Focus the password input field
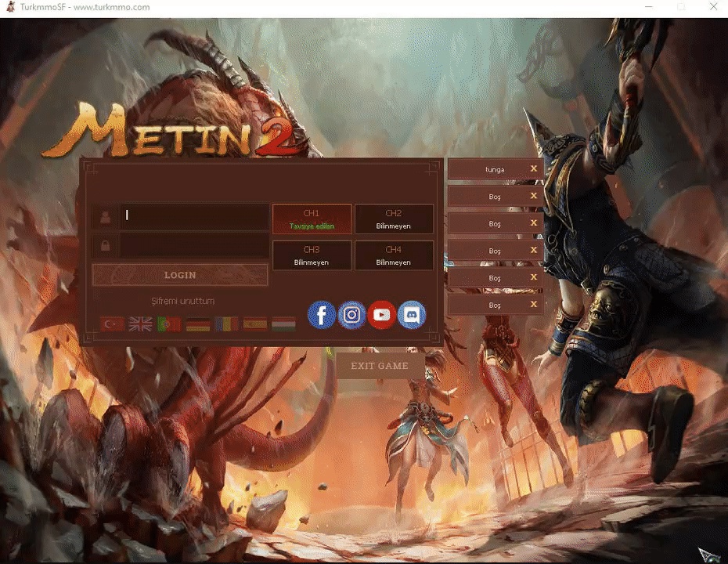This screenshot has width=728, height=564. tap(195, 245)
